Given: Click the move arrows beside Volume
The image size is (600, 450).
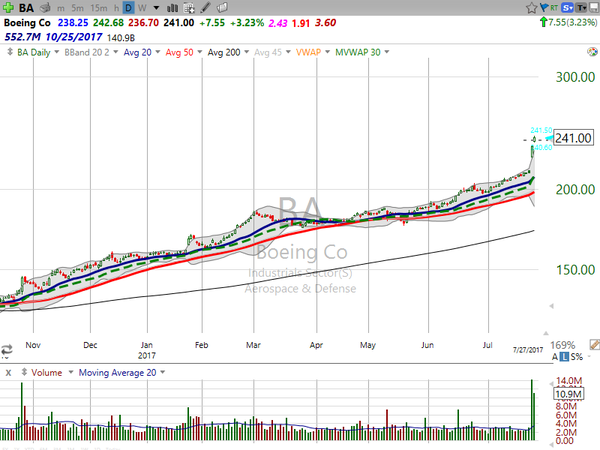Looking at the screenshot, I should (24, 372).
